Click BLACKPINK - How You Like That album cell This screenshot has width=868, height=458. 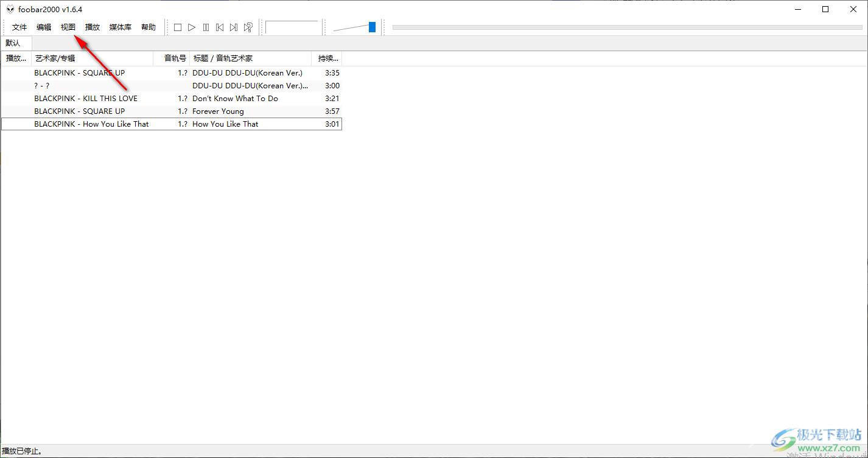[91, 124]
